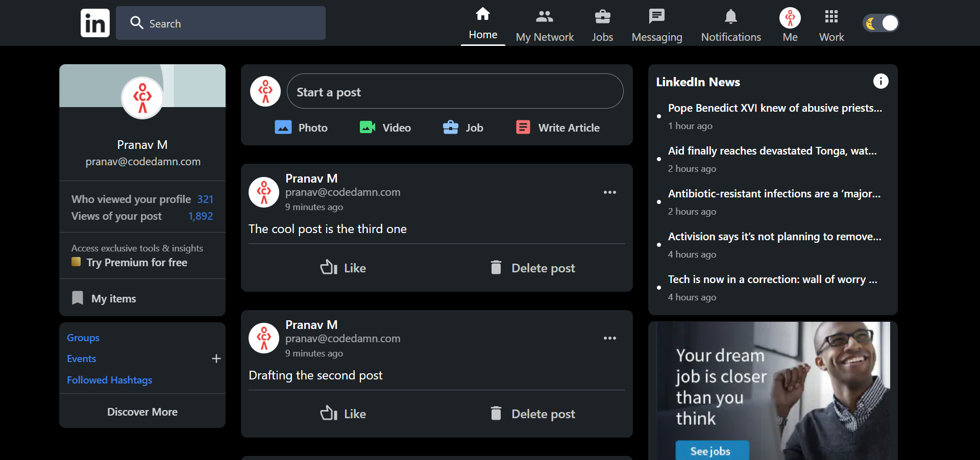
Task: Delete the 'Drafting the second post' post
Action: 532,414
